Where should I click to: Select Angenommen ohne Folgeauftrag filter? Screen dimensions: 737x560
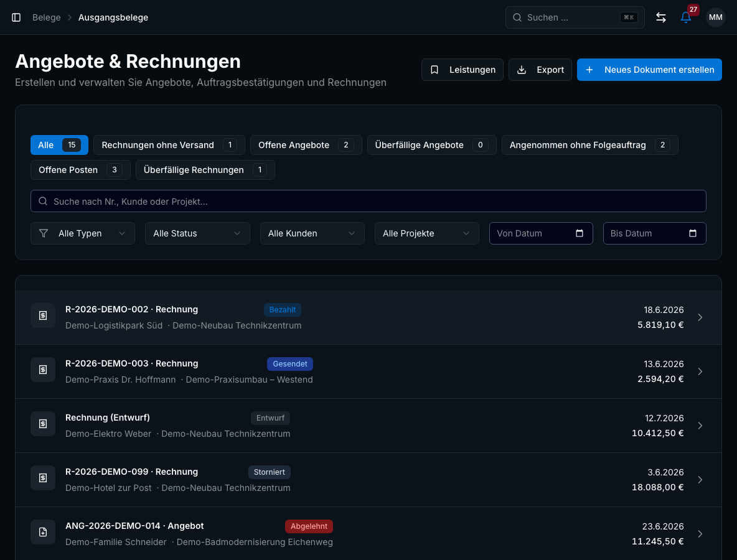(x=589, y=145)
